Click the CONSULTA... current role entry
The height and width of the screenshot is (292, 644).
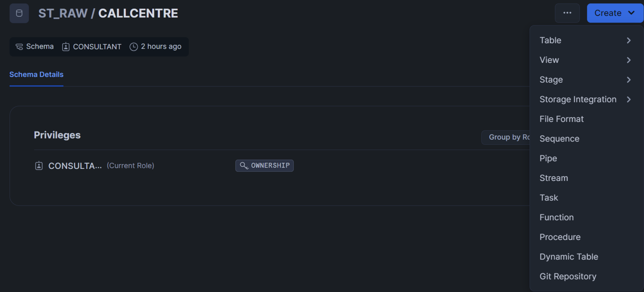tap(75, 166)
